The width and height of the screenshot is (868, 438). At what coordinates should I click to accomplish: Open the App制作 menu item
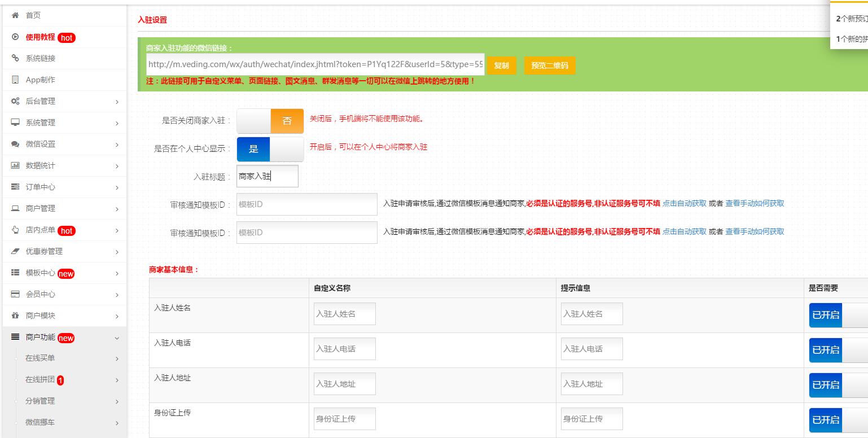point(64,80)
